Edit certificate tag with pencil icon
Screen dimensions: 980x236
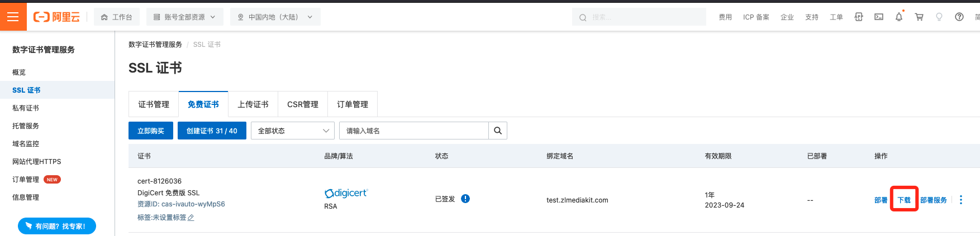(x=191, y=218)
